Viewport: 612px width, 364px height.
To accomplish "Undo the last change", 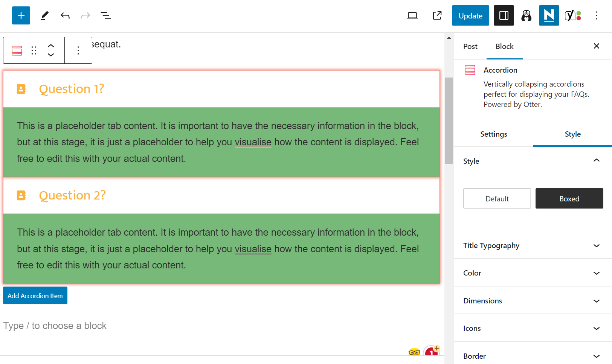I will 65,15.
